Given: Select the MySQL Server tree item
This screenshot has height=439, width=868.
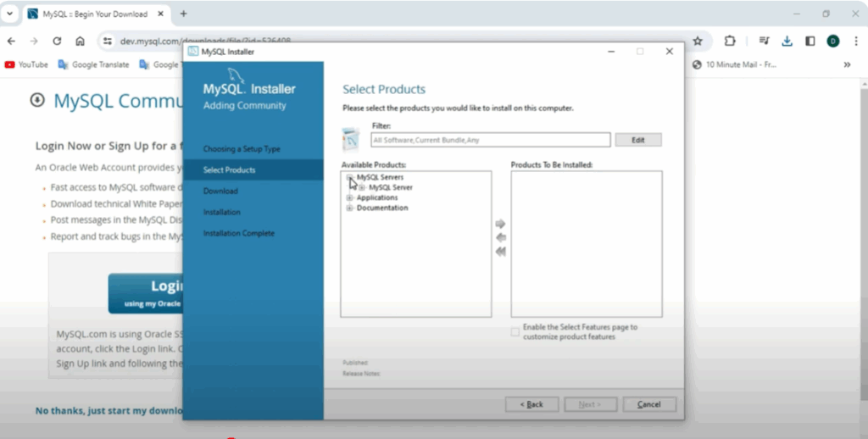Looking at the screenshot, I should tap(390, 187).
